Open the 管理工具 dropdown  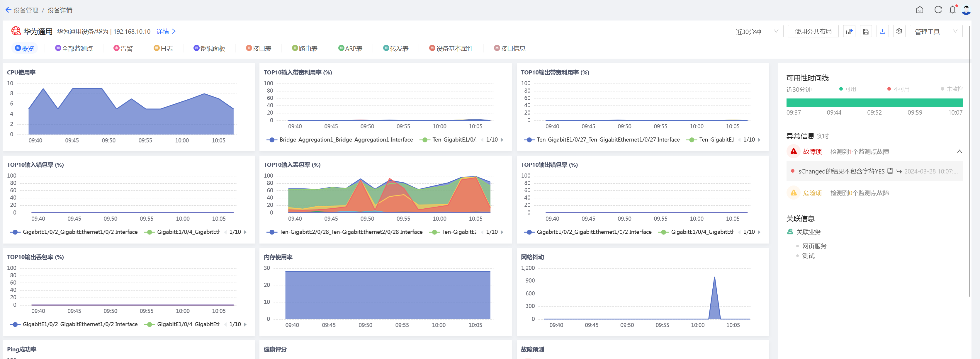(936, 31)
